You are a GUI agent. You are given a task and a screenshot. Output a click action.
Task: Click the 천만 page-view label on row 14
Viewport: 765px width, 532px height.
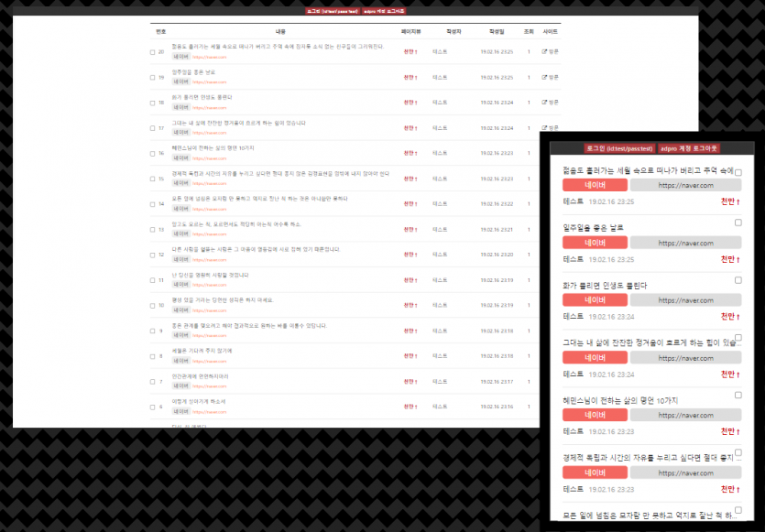(410, 203)
